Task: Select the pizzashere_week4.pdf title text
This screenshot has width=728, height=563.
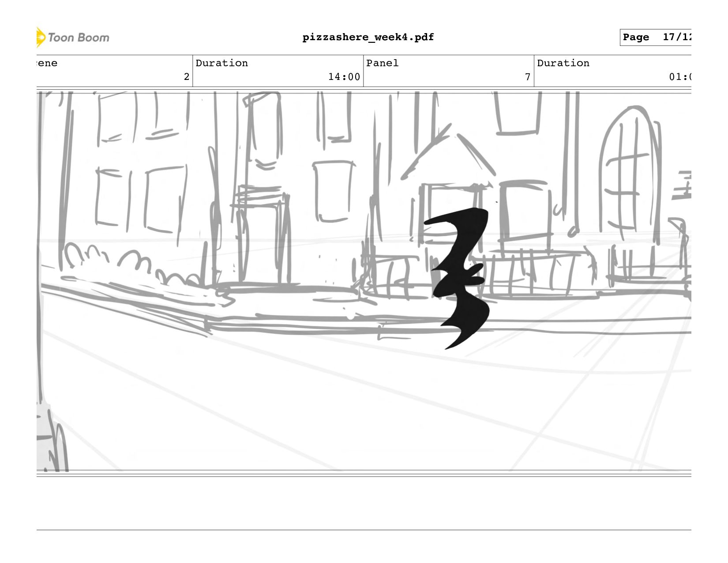Action: click(x=368, y=37)
